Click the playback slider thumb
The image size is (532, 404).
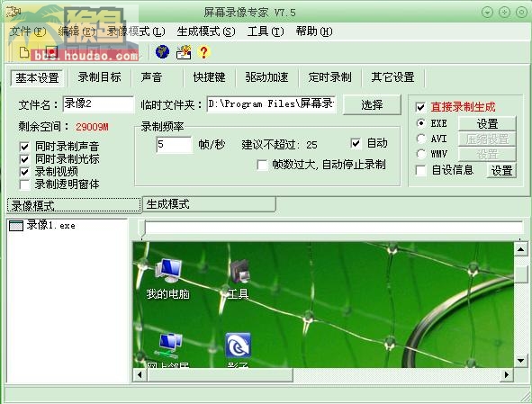tap(141, 229)
